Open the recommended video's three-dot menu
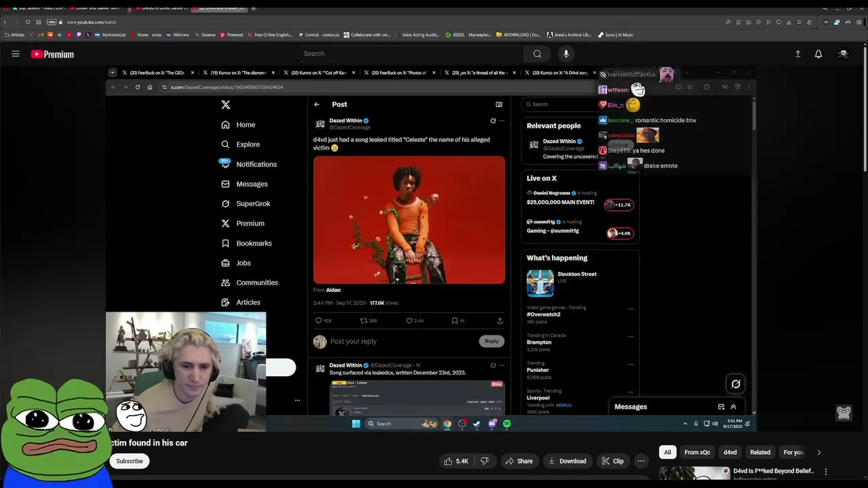Viewport: 868px width, 488px height. coord(825,472)
